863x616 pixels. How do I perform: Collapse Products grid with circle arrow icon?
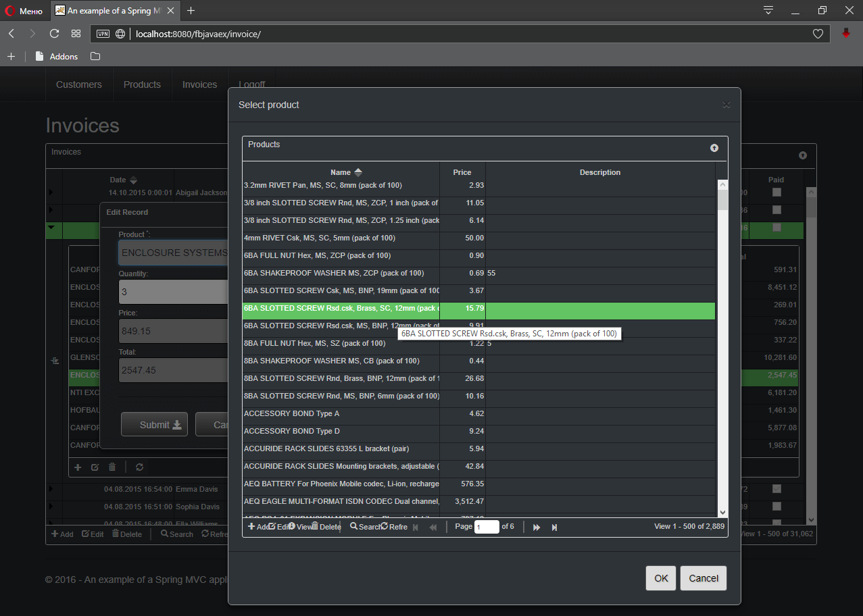[714, 148]
